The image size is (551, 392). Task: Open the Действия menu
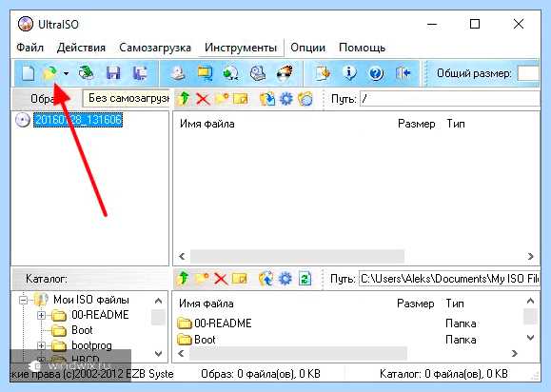click(x=81, y=48)
